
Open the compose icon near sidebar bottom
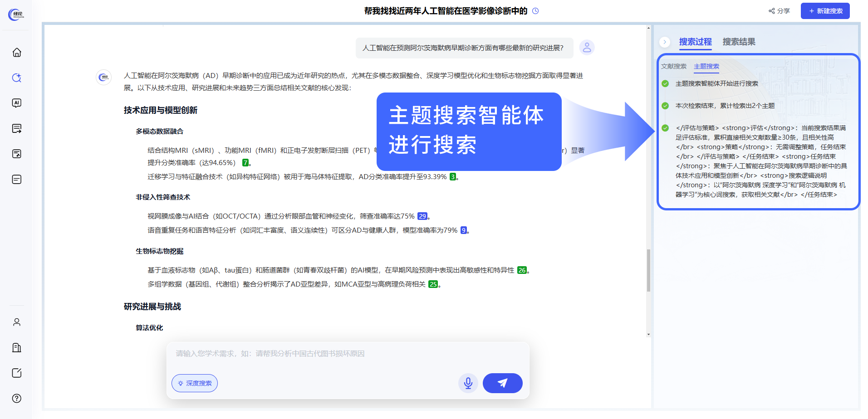point(17,373)
